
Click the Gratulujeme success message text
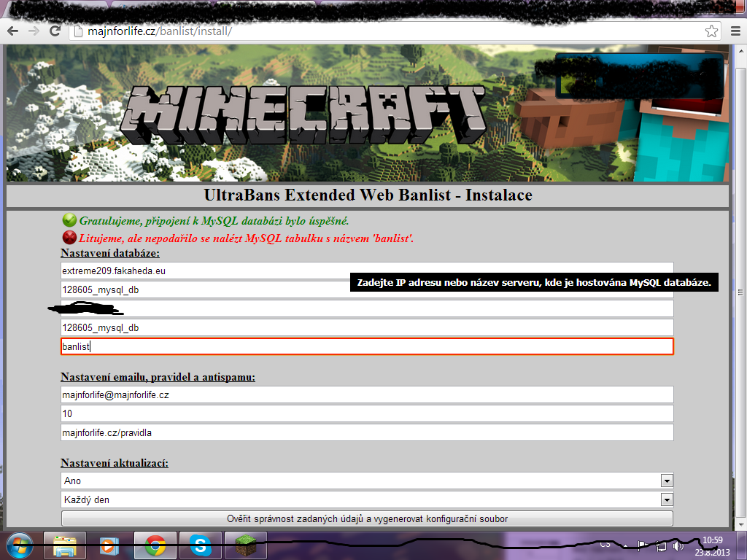[214, 221]
